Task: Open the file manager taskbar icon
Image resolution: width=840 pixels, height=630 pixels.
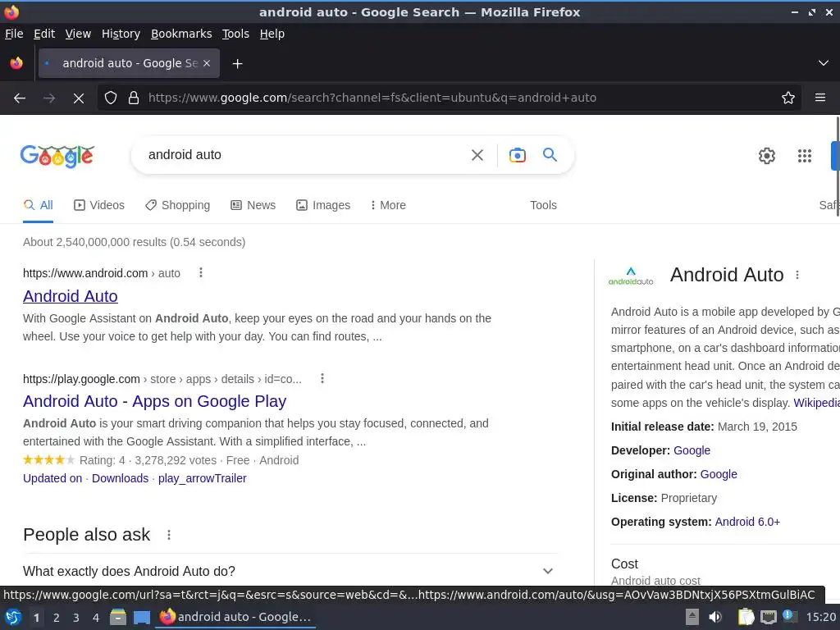Action: click(118, 617)
